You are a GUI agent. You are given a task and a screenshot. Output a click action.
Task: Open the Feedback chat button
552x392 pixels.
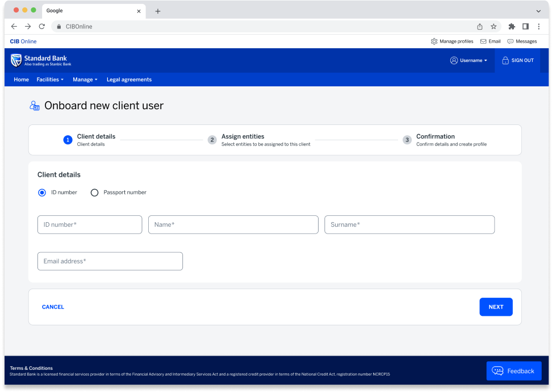513,371
